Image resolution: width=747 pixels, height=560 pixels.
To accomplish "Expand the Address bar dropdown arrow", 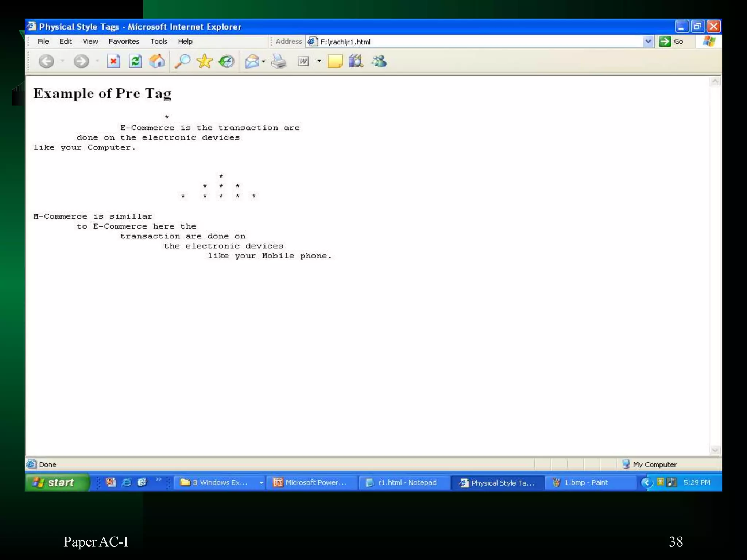I will [x=648, y=42].
